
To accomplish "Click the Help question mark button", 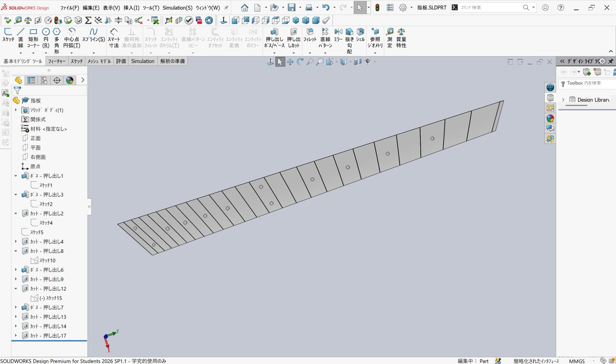I will tap(561, 7).
